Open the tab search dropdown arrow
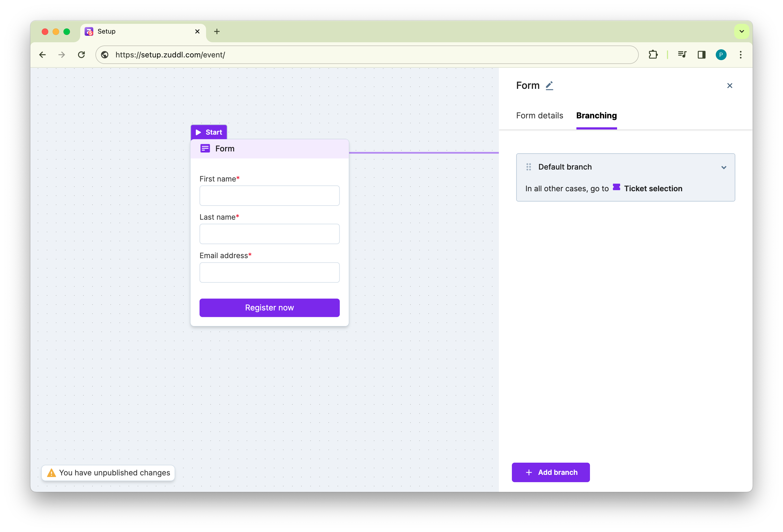Viewport: 783px width, 532px height. point(741,31)
